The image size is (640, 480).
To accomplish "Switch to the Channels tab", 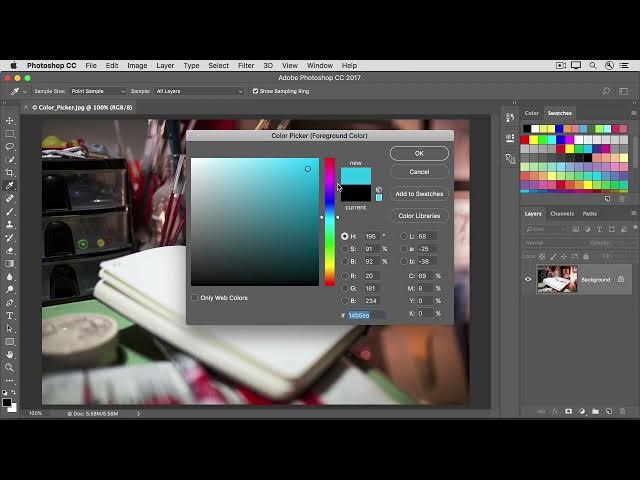I will coord(562,213).
